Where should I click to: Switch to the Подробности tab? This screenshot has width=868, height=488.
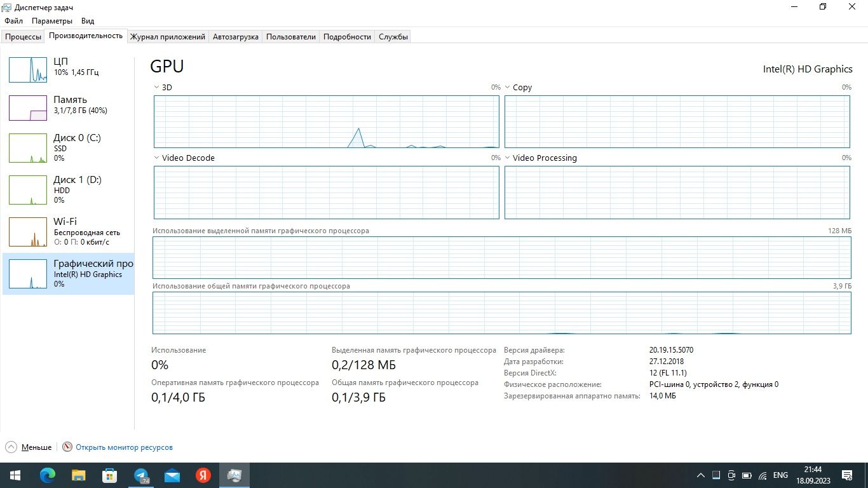pos(347,37)
